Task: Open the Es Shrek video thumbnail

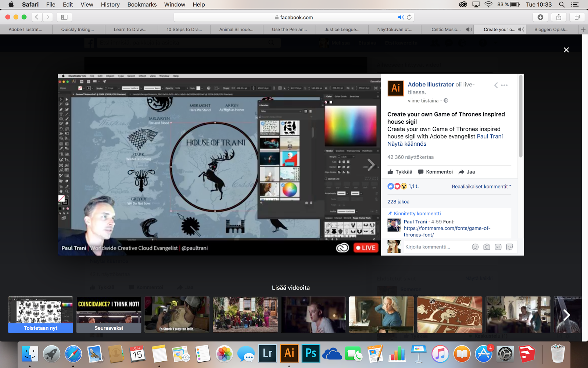Action: [177, 315]
